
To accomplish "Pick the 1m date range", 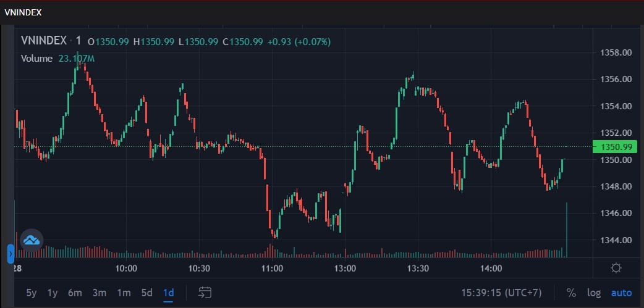I will [x=124, y=293].
